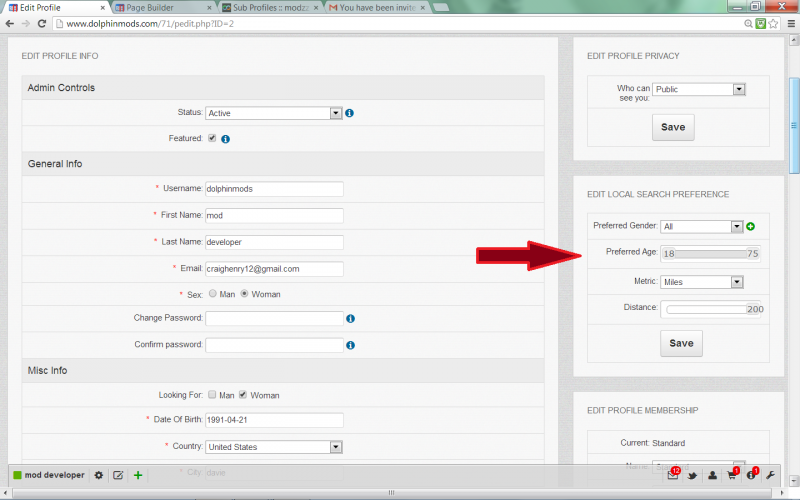Click the Confirm password input field

click(274, 345)
